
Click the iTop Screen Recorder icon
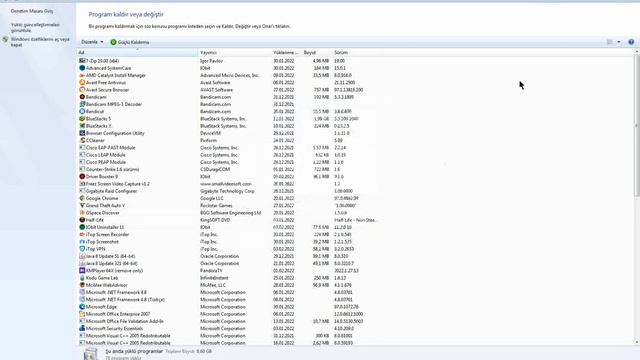click(x=82, y=235)
